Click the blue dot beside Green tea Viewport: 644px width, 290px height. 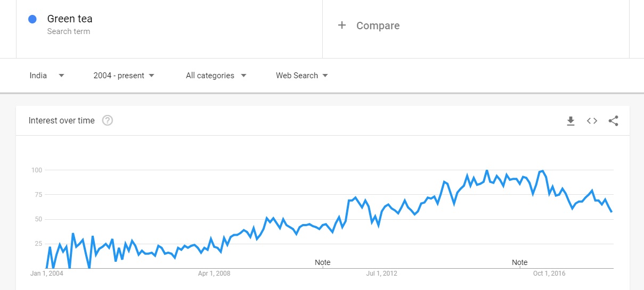click(32, 19)
